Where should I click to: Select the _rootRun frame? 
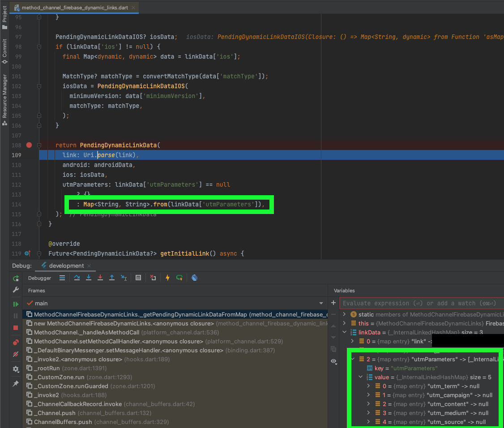tap(175, 368)
